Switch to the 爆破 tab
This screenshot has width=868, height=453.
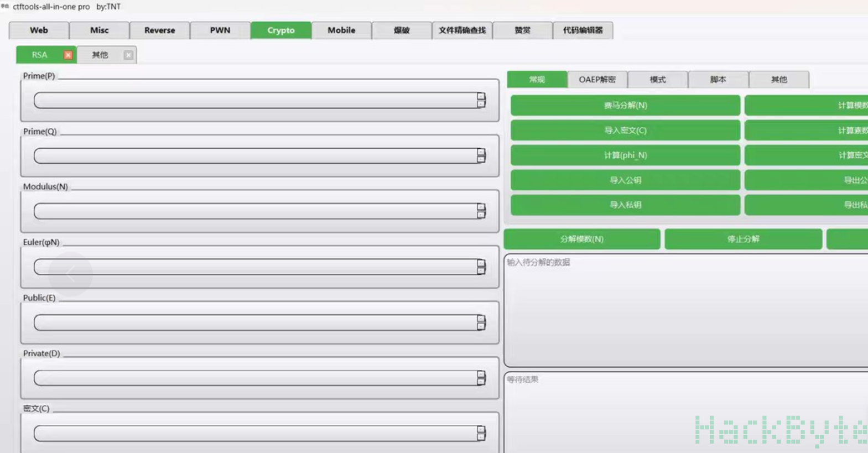[402, 30]
